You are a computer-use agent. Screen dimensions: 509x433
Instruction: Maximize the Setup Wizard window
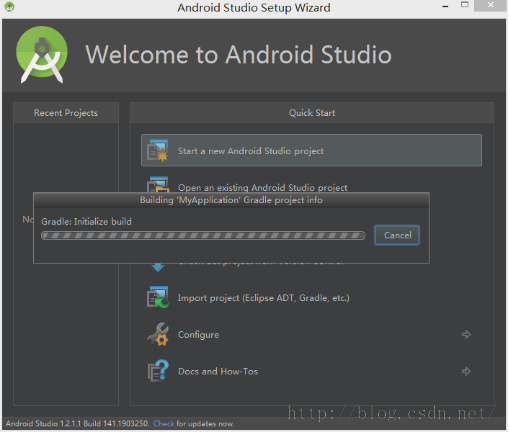pyautogui.click(x=465, y=5)
